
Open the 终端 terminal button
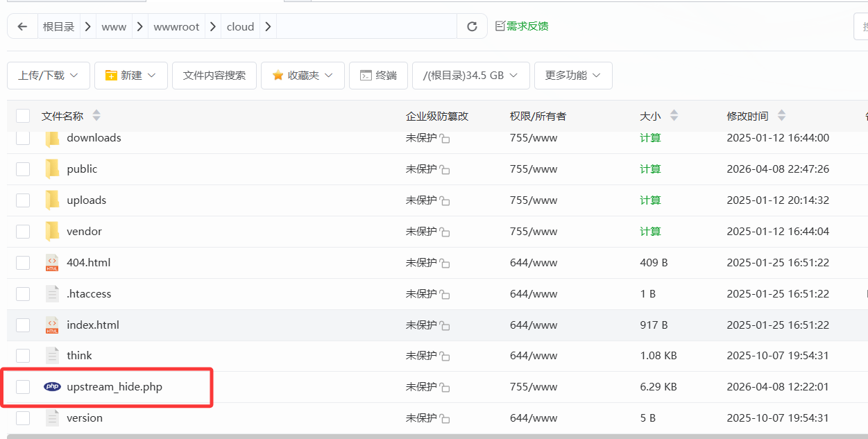378,76
